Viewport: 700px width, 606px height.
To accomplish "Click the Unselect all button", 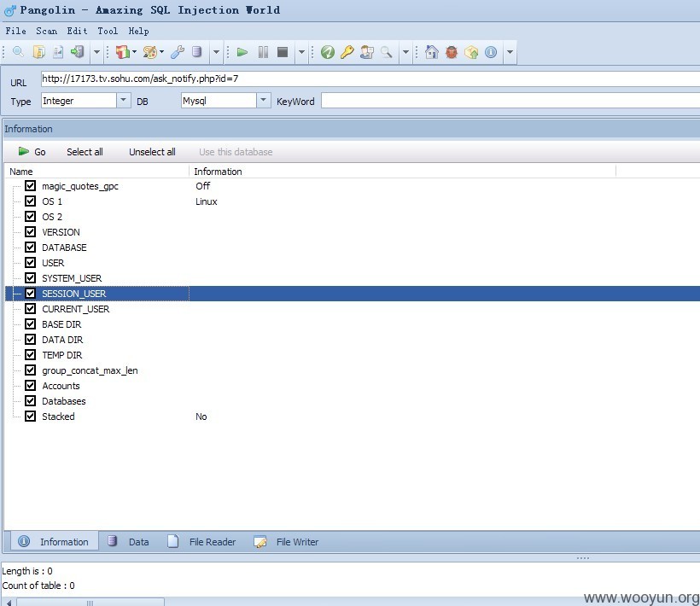I will 152,152.
